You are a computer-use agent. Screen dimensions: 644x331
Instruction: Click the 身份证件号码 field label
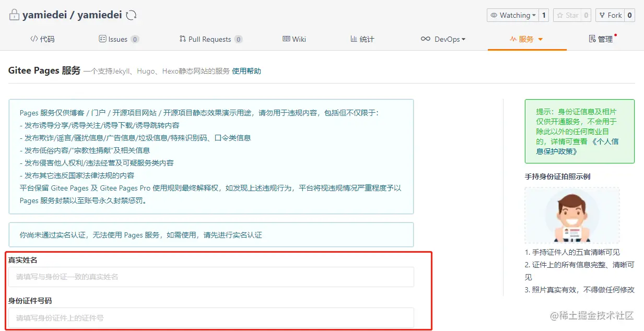(x=30, y=301)
